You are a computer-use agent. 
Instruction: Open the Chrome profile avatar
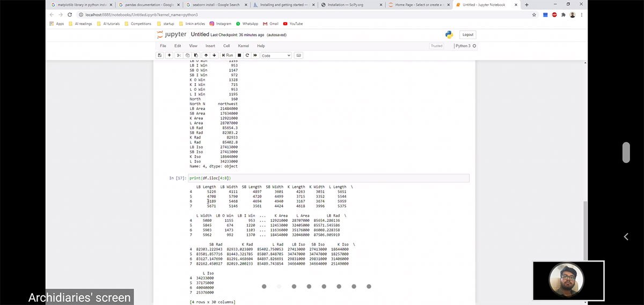573,14
